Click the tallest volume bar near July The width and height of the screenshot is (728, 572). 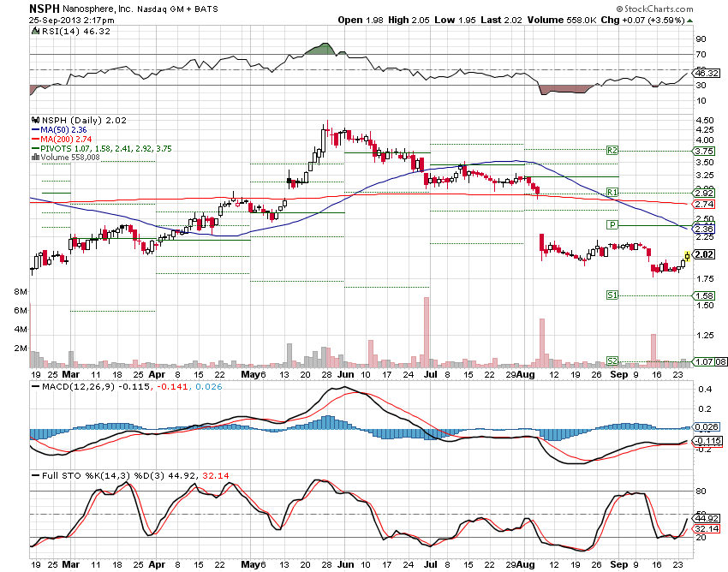(x=427, y=332)
